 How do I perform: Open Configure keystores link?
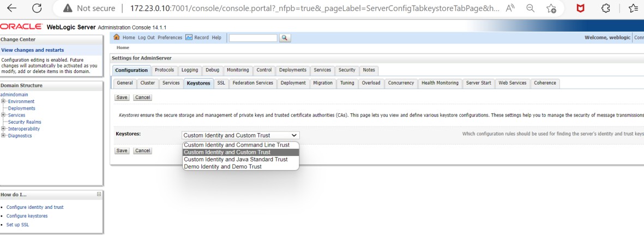[x=27, y=216]
